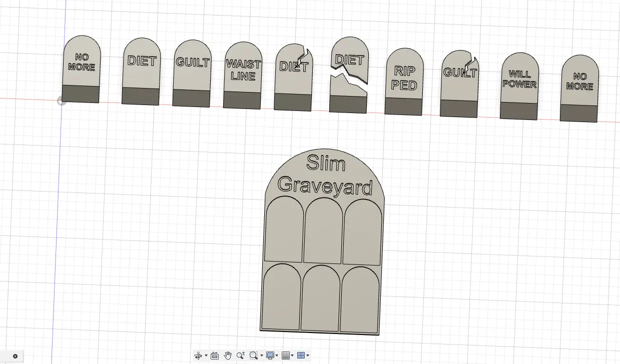Image resolution: width=620 pixels, height=364 pixels.
Task: Select the Zoom magnifier with plus-minus
Action: 241,355
